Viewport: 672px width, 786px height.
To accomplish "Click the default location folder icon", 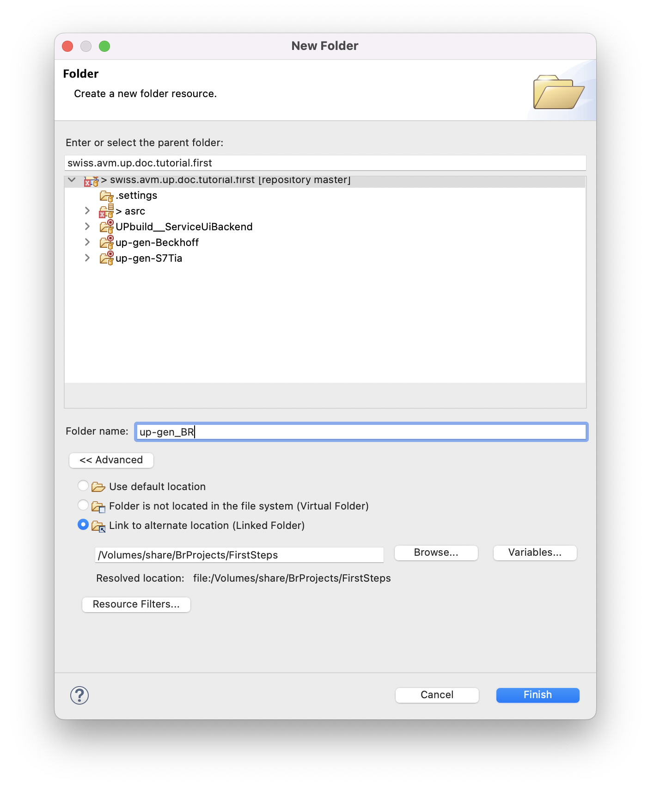I will [98, 486].
